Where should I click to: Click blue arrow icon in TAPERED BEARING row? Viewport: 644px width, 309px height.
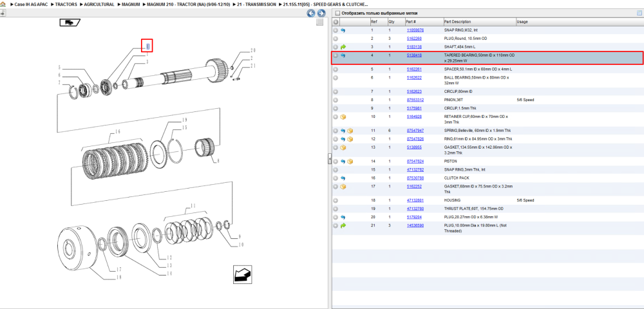pos(343,55)
